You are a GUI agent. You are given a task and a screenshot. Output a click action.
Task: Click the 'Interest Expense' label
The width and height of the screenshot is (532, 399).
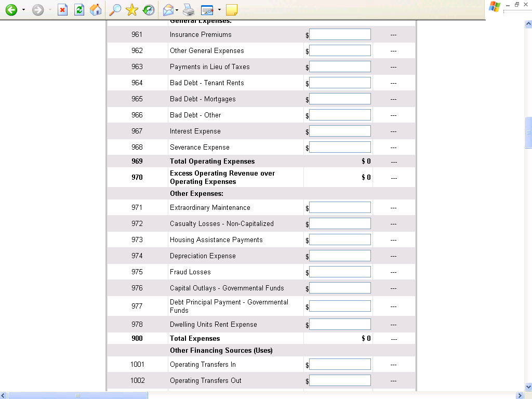195,131
